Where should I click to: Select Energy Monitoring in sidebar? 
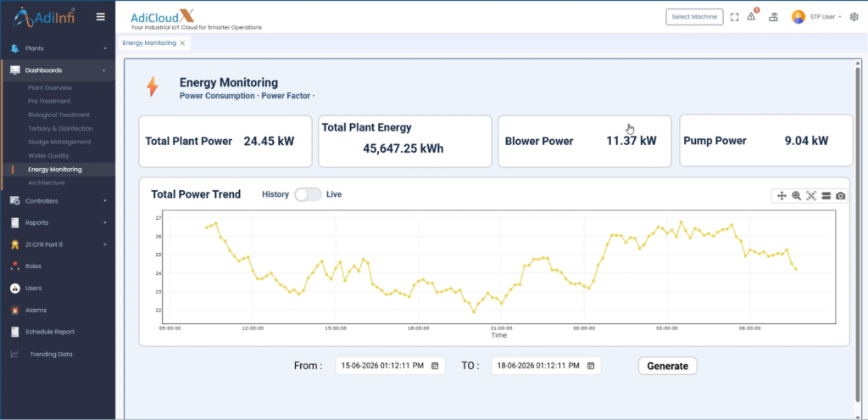pos(55,170)
